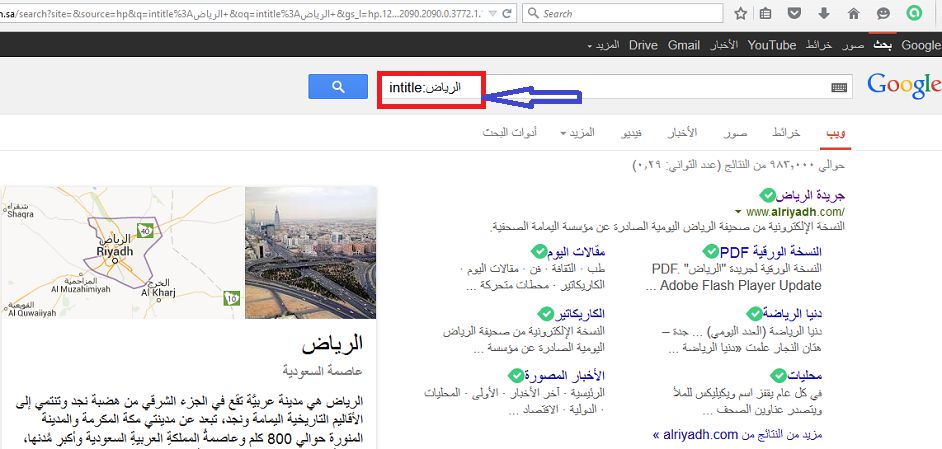Select the ويب results tab
Viewport: 942px width, 449px height.
[836, 133]
